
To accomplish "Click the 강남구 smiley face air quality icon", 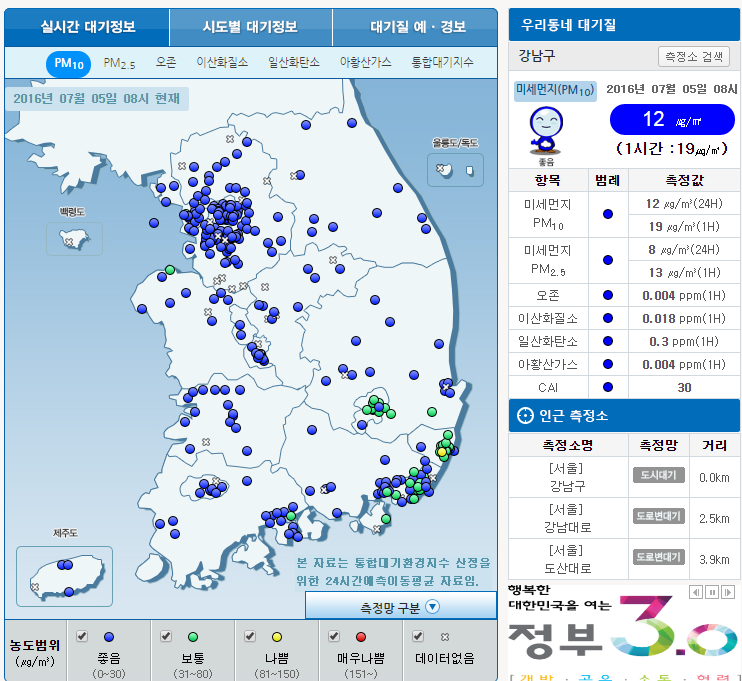I will pos(545,128).
